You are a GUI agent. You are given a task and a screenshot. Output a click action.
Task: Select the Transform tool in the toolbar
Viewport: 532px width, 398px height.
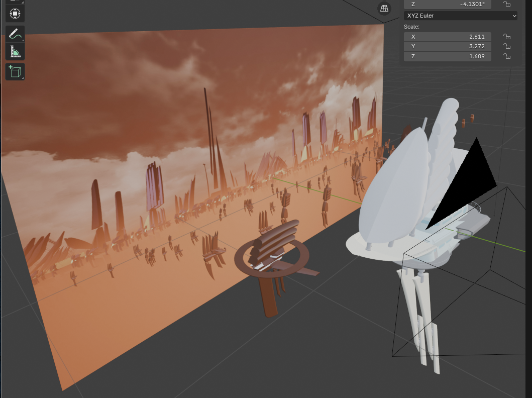click(x=15, y=14)
